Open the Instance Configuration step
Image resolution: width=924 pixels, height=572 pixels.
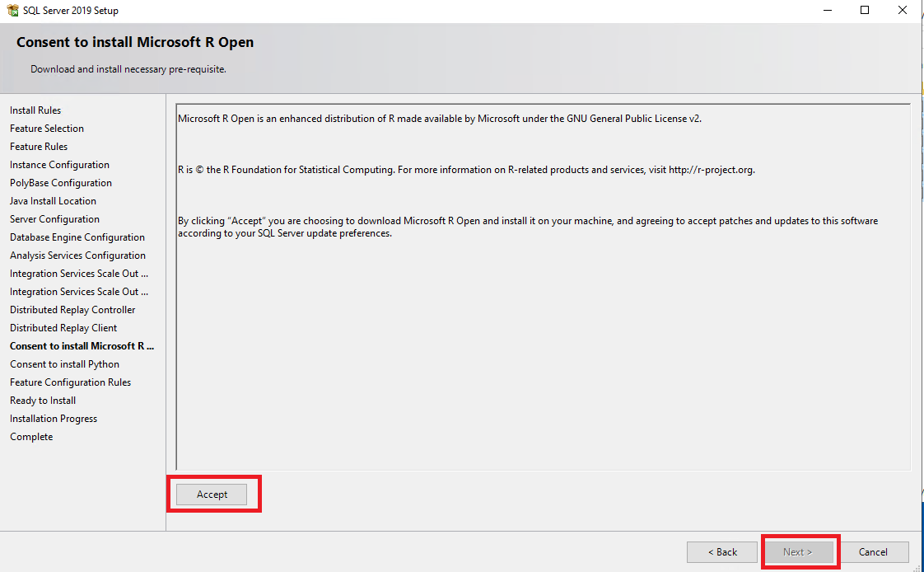point(59,165)
